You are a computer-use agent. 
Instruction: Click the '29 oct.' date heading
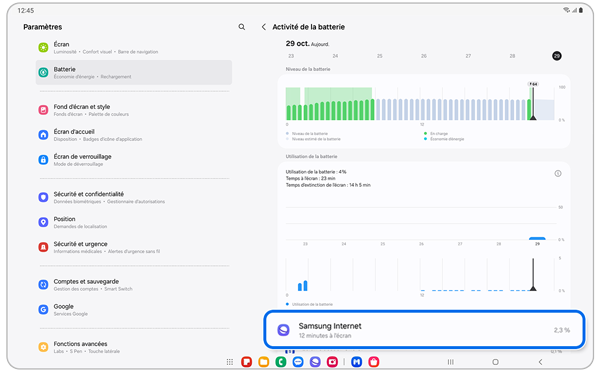click(x=297, y=44)
